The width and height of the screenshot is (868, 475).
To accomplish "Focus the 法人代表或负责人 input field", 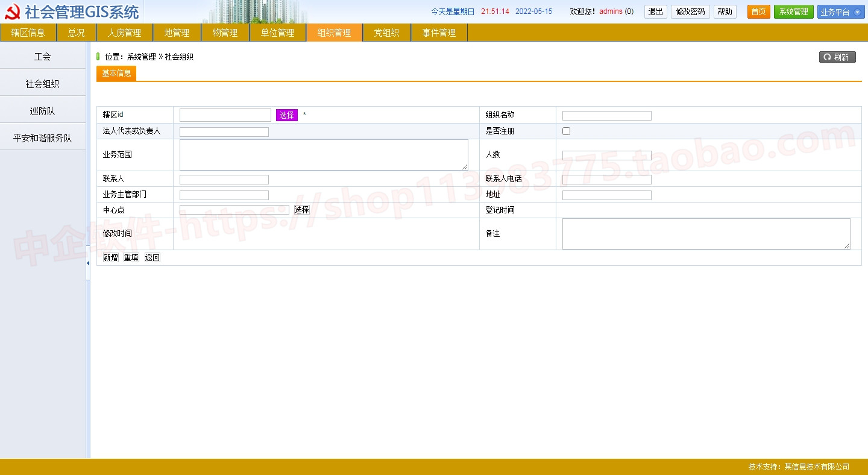I will pos(224,132).
